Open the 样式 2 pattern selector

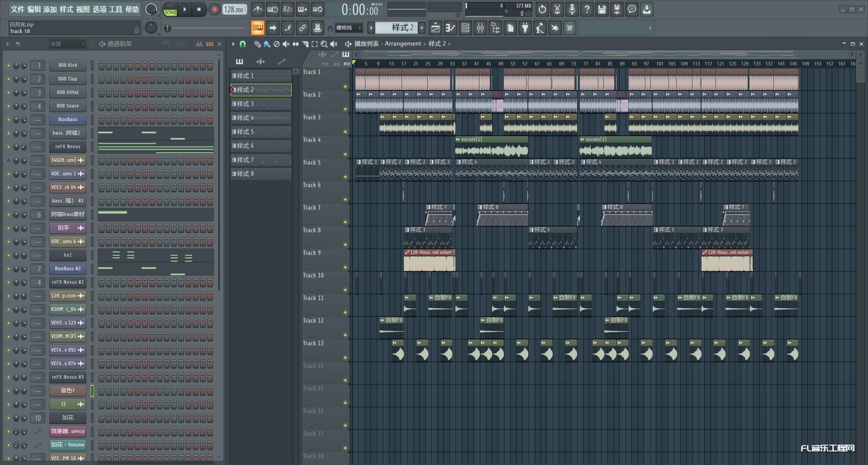coord(397,28)
